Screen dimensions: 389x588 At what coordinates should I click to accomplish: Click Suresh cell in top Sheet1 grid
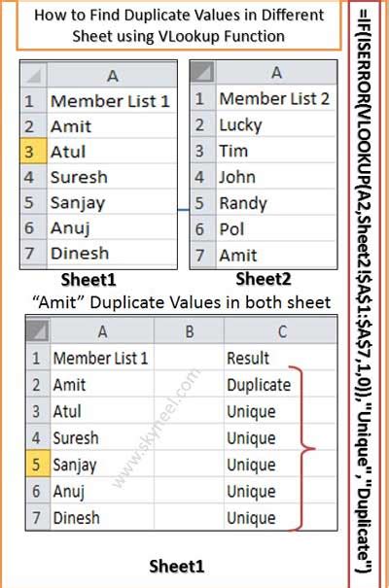tap(112, 177)
